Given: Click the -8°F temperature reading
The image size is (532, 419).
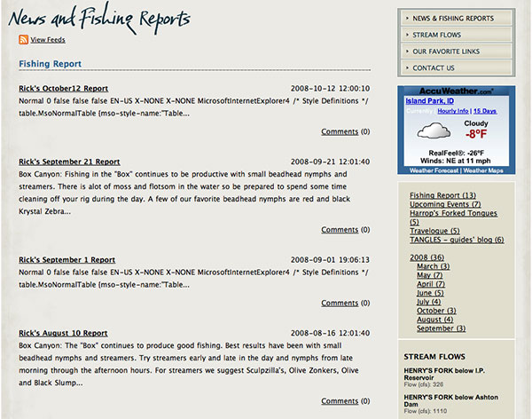Looking at the screenshot, I should coord(475,134).
